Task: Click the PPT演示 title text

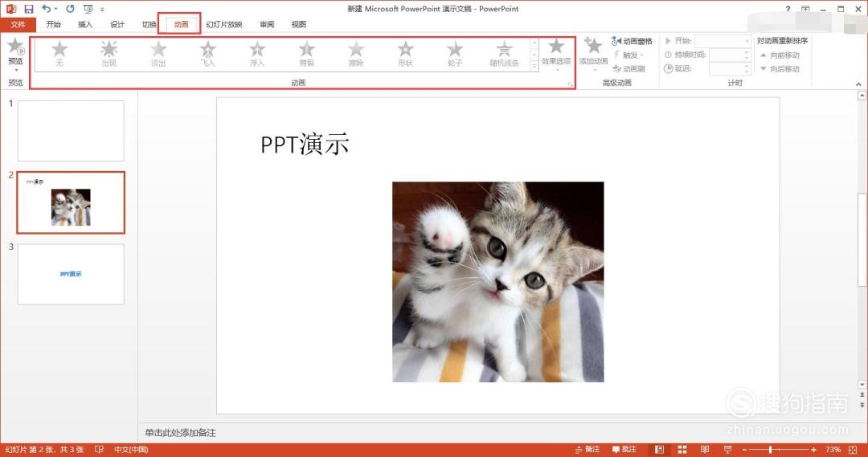Action: (305, 145)
